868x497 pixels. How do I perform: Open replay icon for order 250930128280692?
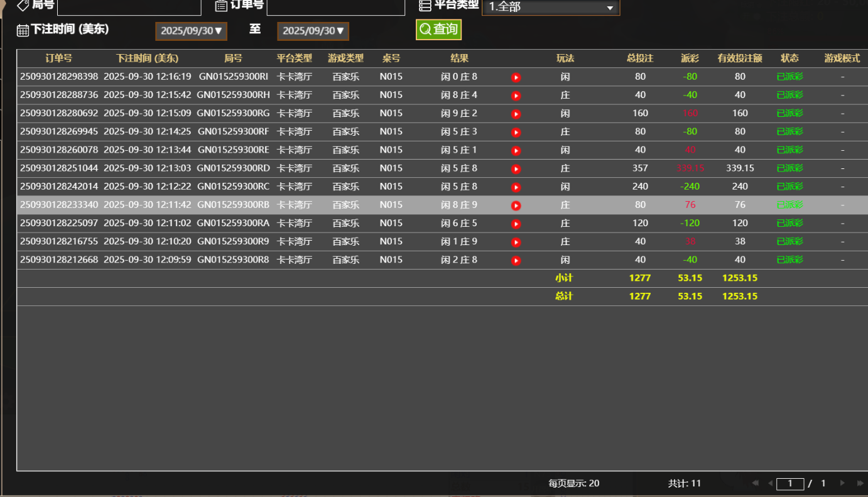(516, 114)
